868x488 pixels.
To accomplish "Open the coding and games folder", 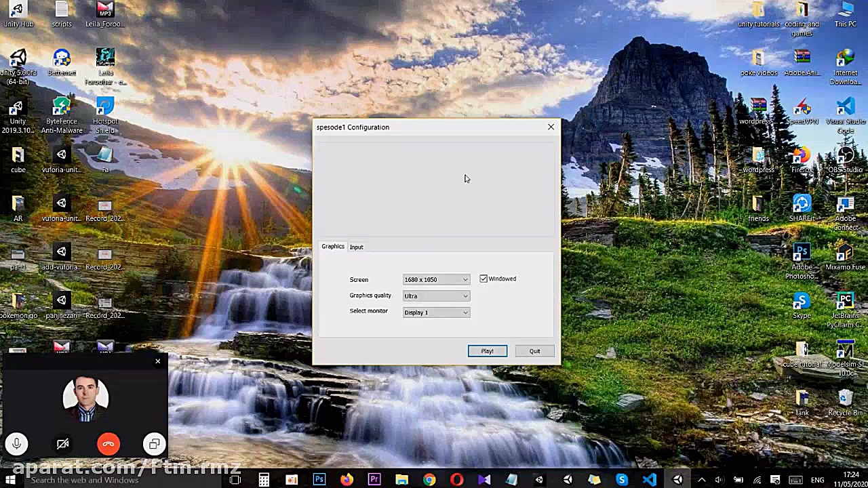I will click(802, 19).
